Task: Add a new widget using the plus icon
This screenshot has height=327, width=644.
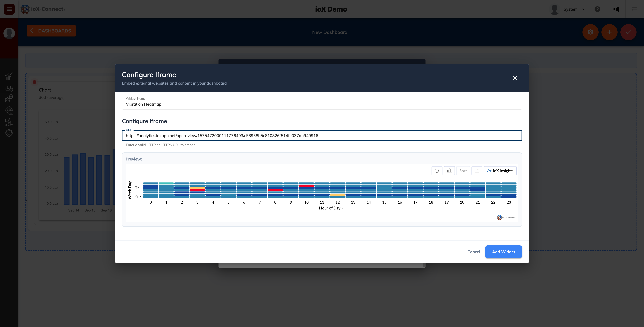Action: coord(609,32)
